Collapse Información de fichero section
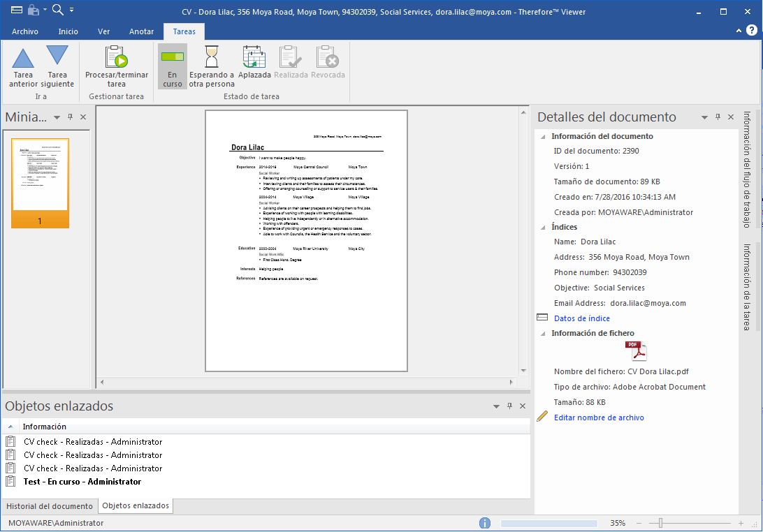 [543, 334]
